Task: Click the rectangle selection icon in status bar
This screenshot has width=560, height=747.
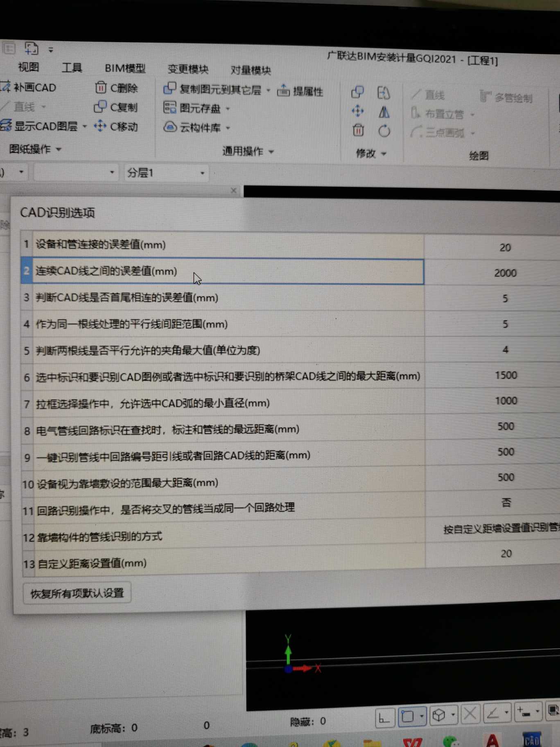Action: click(x=408, y=716)
